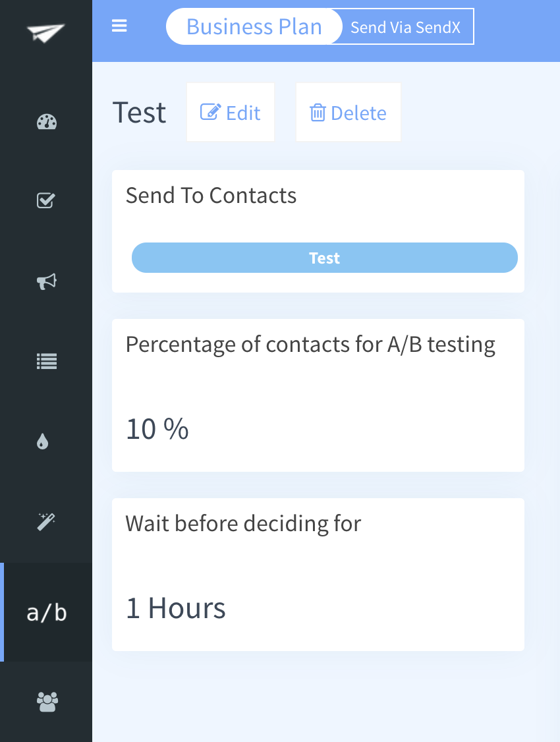
Task: Click the Send To Contacts card heading
Action: tap(211, 196)
